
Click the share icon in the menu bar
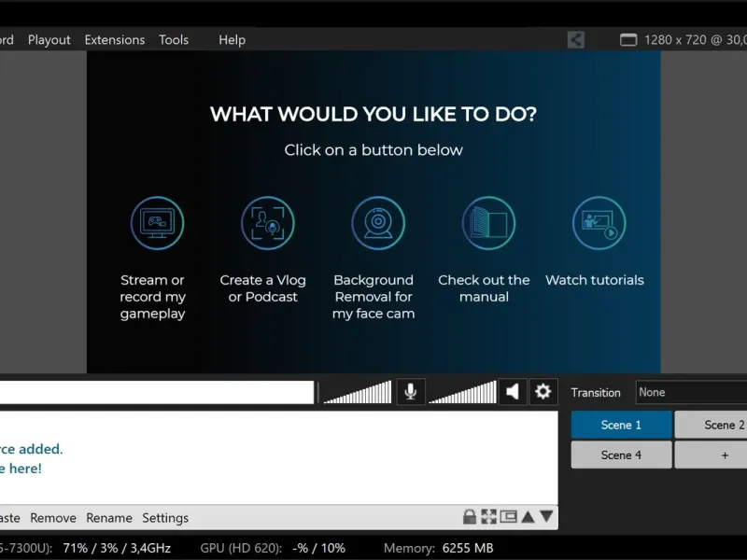pyautogui.click(x=576, y=39)
